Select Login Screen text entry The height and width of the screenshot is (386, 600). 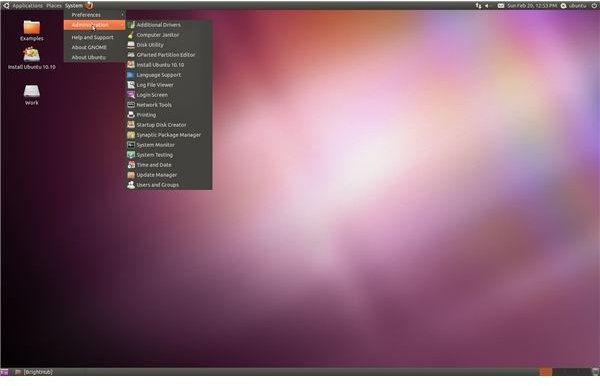pos(152,95)
